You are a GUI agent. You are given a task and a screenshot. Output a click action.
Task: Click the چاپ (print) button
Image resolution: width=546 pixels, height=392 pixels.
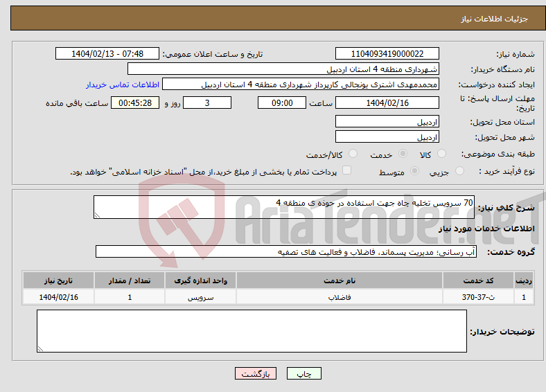pos(303,373)
